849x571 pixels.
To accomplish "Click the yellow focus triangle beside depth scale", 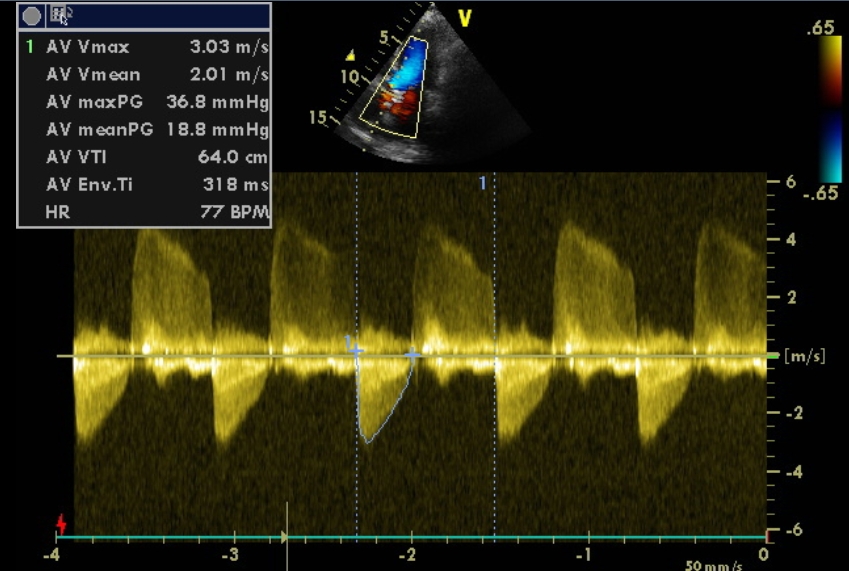I will 350,55.
